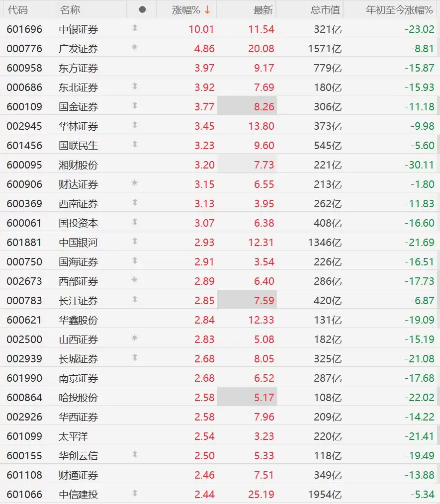
Task: Select stock code 601696
Action: (x=24, y=29)
